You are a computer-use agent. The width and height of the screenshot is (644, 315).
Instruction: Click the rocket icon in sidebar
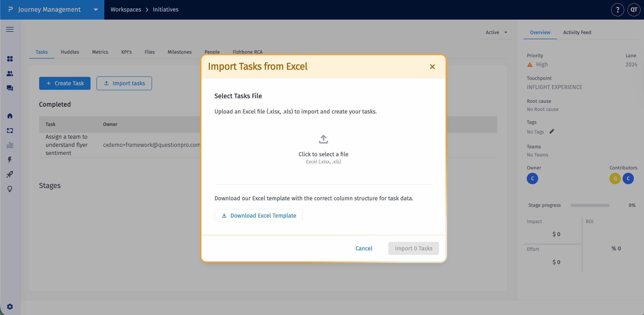click(x=10, y=175)
